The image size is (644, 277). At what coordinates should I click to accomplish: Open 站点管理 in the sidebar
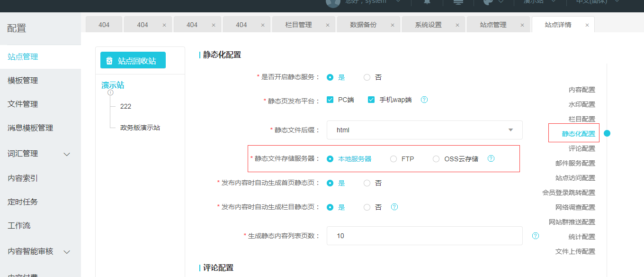tap(40, 57)
